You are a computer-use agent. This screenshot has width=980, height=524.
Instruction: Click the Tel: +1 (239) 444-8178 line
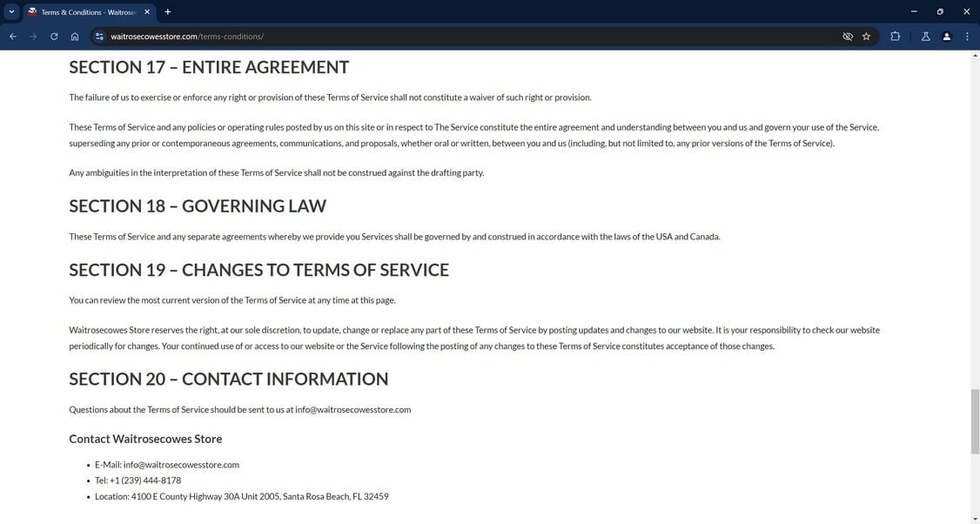(138, 480)
